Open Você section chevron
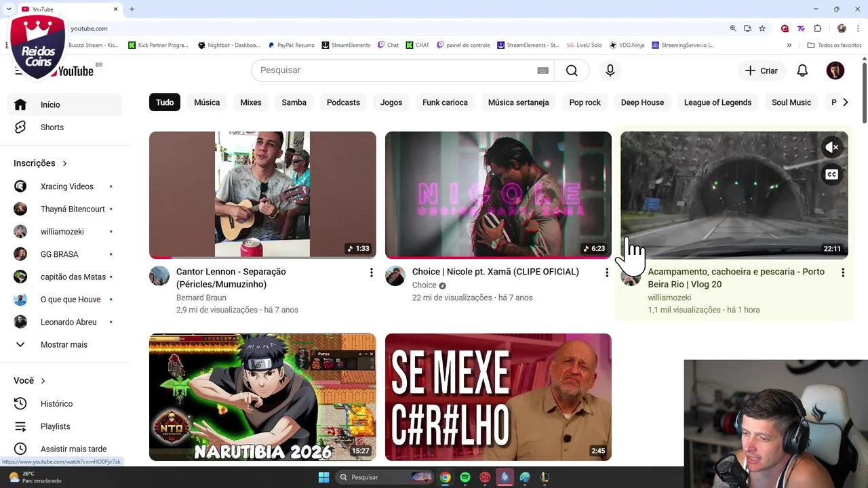This screenshot has width=868, height=488. pos(43,381)
